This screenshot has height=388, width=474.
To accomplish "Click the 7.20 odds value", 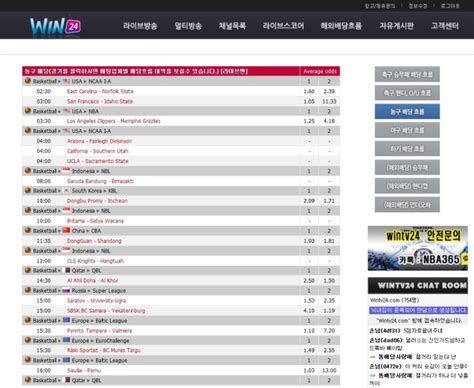I will point(329,331).
